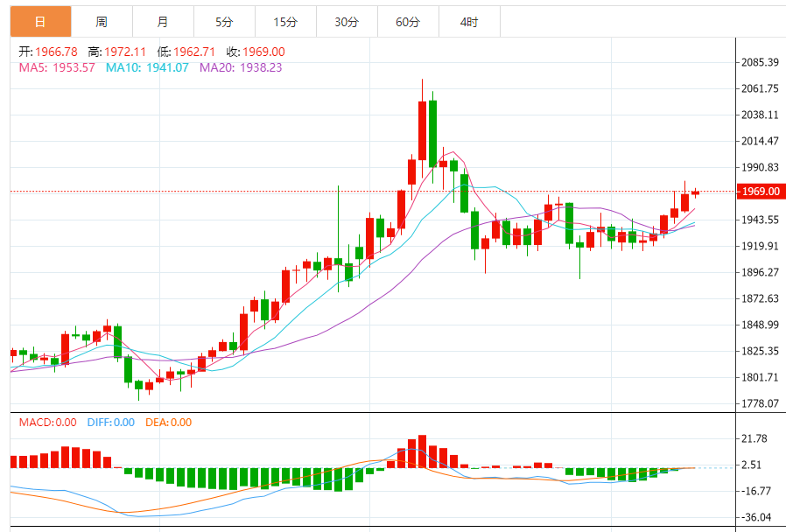Click the 开 1966.78 opening price text

click(48, 52)
